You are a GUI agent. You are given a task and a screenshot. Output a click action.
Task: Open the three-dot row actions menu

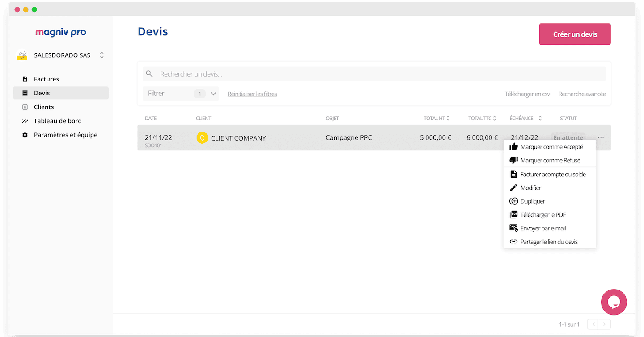click(601, 137)
